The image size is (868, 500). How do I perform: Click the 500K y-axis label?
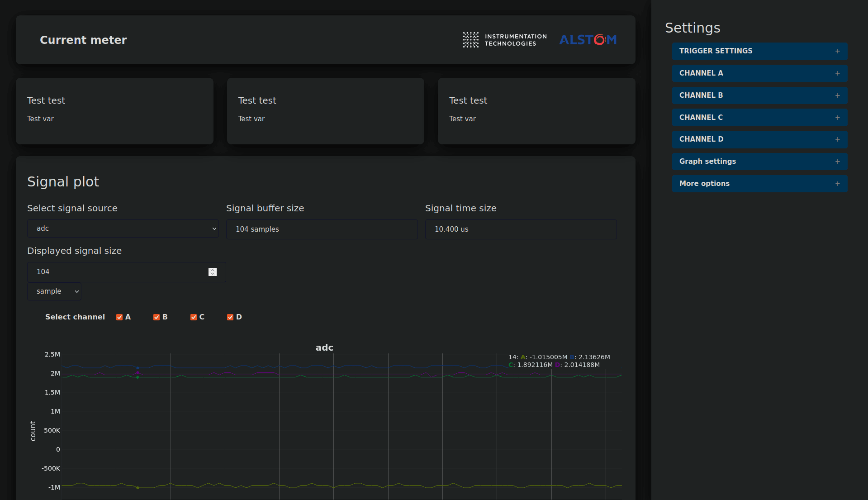pyautogui.click(x=52, y=430)
